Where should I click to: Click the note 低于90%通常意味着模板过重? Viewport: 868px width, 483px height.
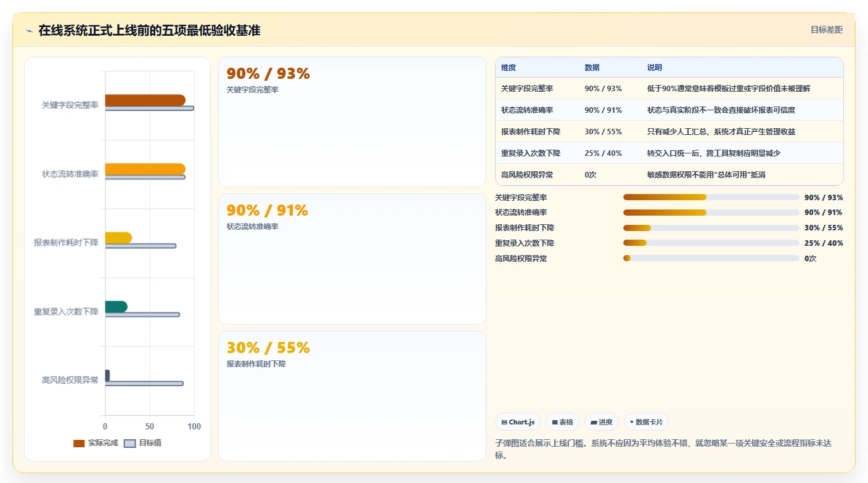click(x=729, y=89)
